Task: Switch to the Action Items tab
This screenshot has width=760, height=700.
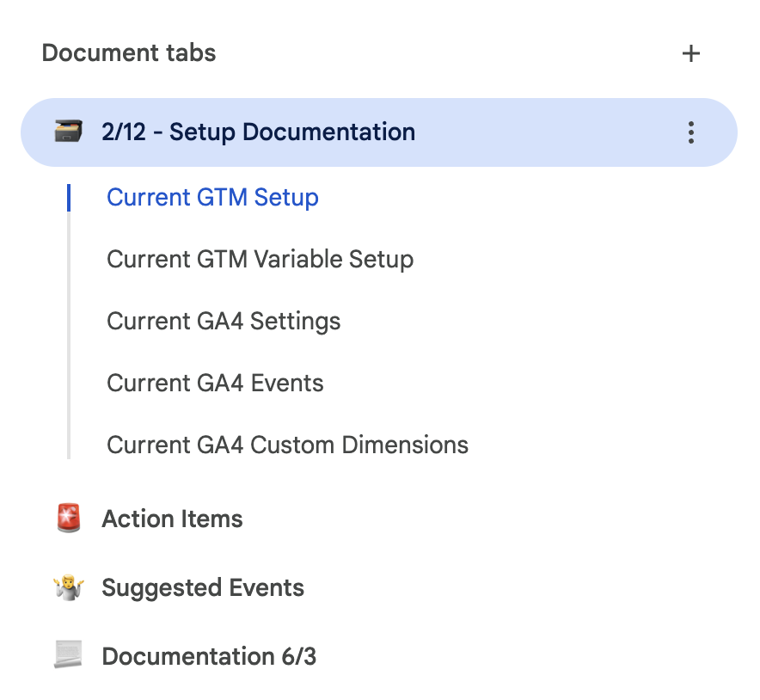Action: (172, 519)
